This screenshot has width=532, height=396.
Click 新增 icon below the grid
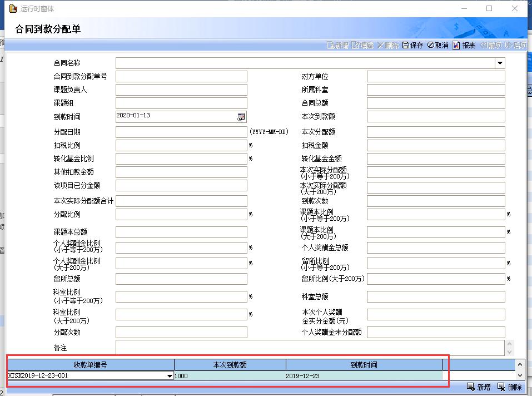(479, 387)
